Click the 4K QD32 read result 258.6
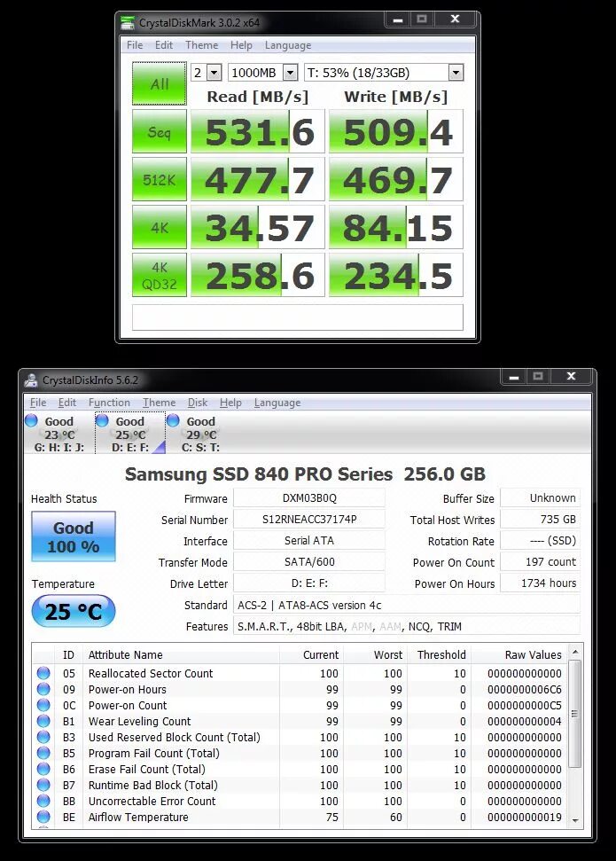Screen dimensions: 616x861 (x=258, y=275)
